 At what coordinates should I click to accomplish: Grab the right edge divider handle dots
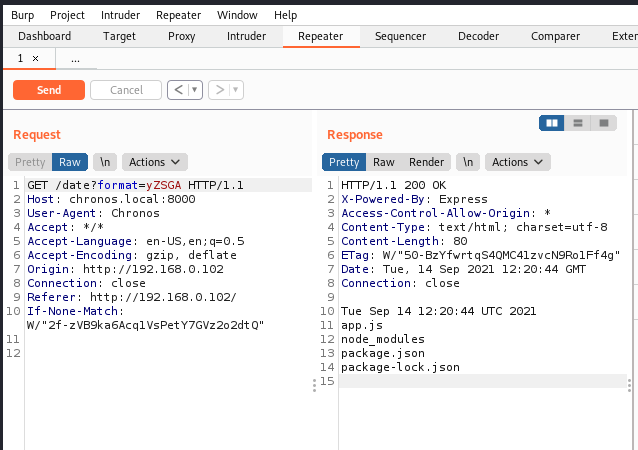(629, 385)
